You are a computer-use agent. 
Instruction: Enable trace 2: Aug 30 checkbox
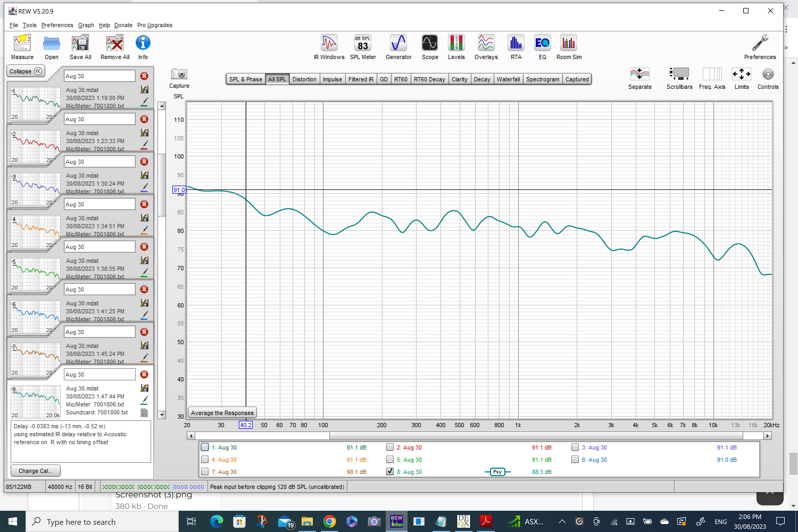[x=390, y=447]
